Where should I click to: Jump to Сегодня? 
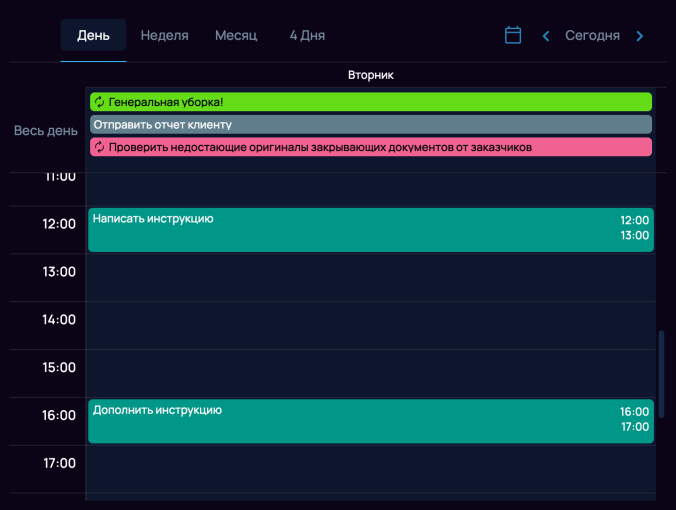coord(592,36)
